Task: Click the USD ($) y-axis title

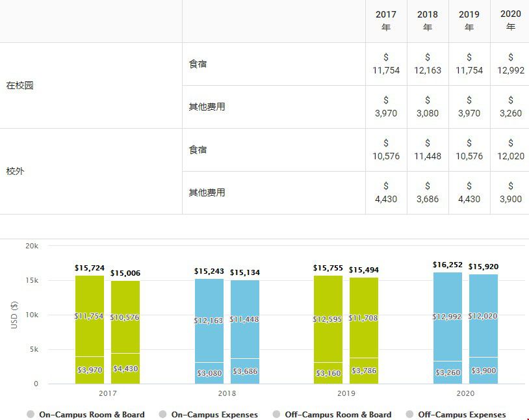Action: [14, 315]
